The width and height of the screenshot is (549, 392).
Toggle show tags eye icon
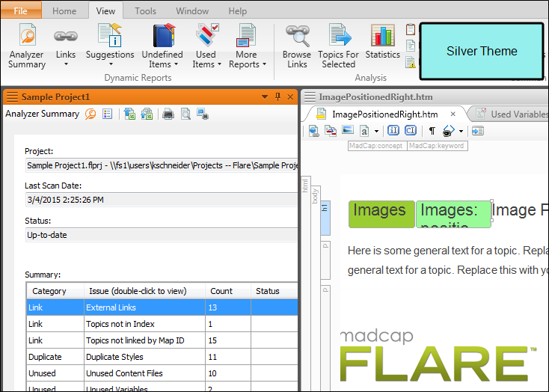pyautogui.click(x=449, y=131)
